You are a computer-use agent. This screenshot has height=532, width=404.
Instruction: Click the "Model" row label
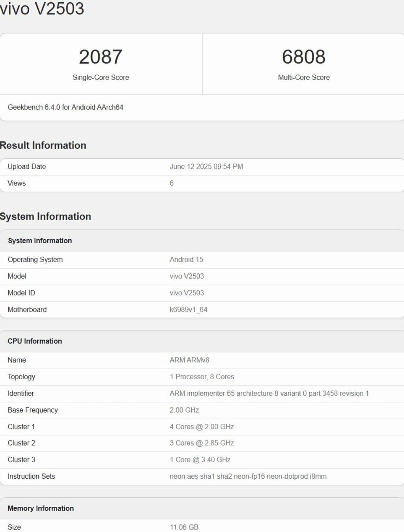17,276
